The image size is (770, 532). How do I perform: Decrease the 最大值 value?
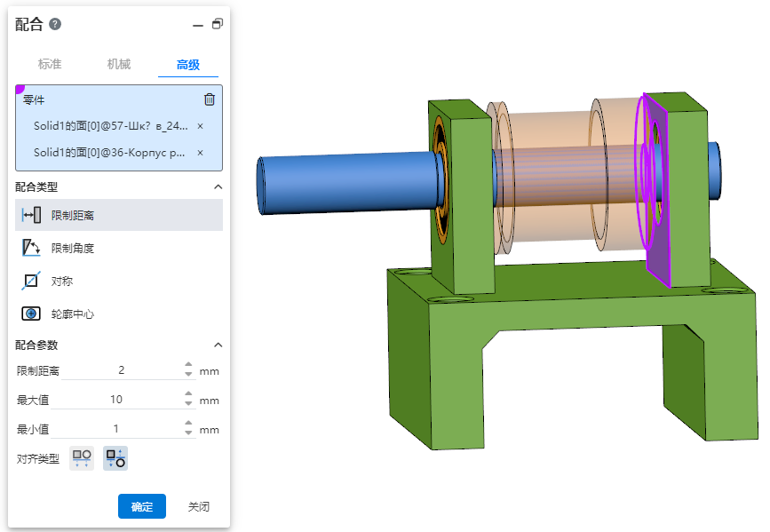point(188,404)
